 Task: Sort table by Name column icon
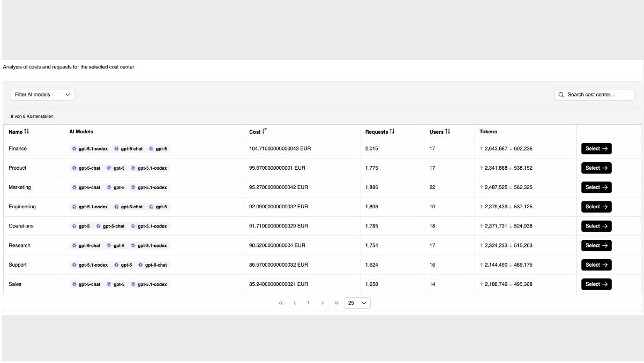pos(27,132)
